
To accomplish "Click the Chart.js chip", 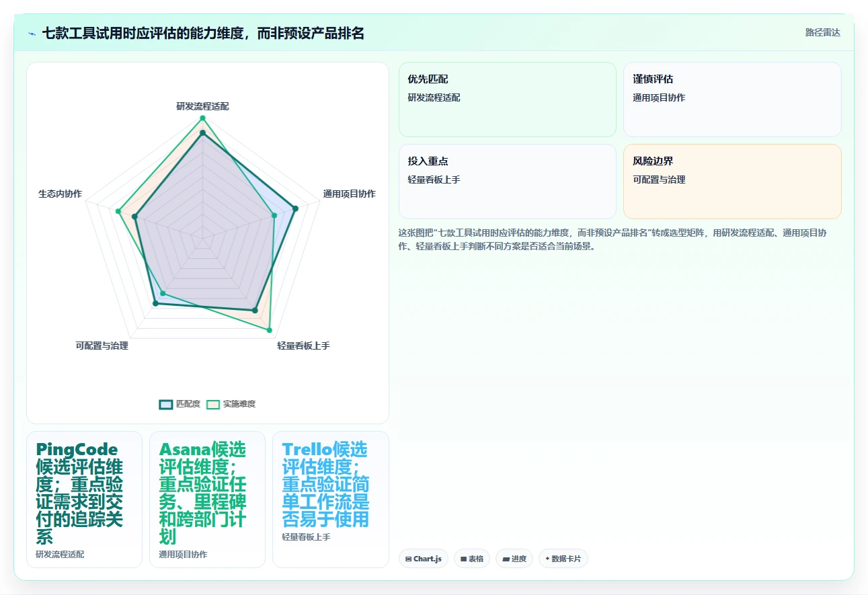I will 423,559.
